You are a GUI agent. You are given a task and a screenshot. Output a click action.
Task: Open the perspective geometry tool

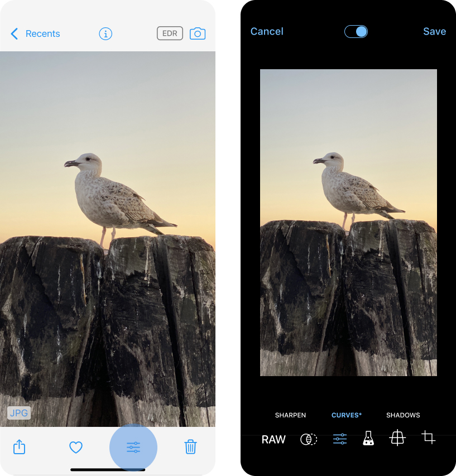[x=397, y=437]
